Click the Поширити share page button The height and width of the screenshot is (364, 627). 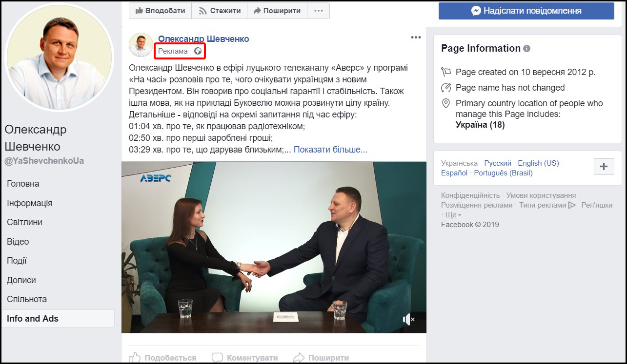[x=277, y=11]
